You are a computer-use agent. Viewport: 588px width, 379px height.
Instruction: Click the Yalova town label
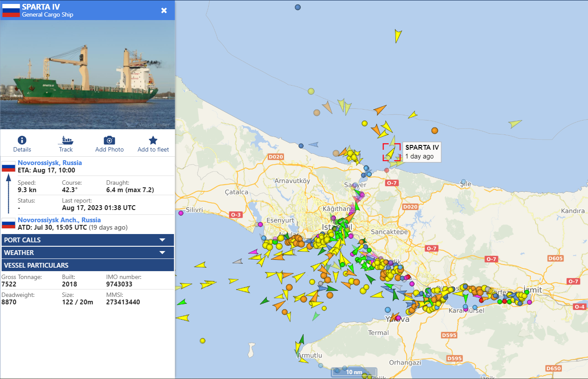[398, 319]
